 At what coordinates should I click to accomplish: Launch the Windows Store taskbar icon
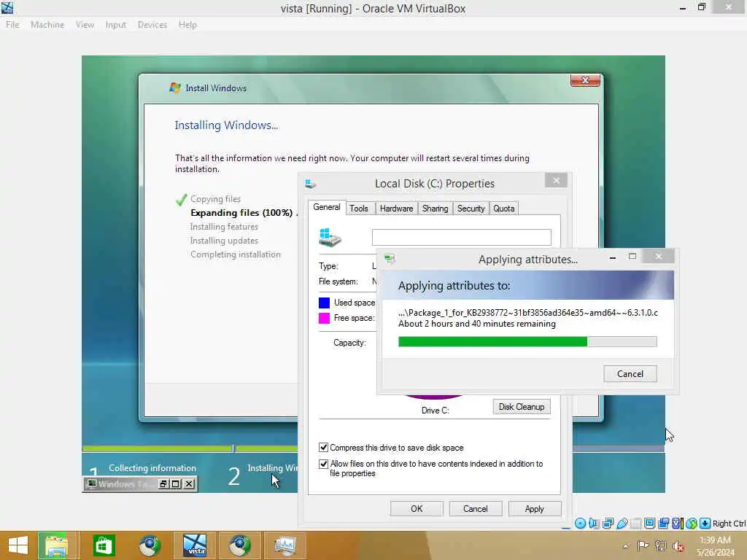pos(104,545)
